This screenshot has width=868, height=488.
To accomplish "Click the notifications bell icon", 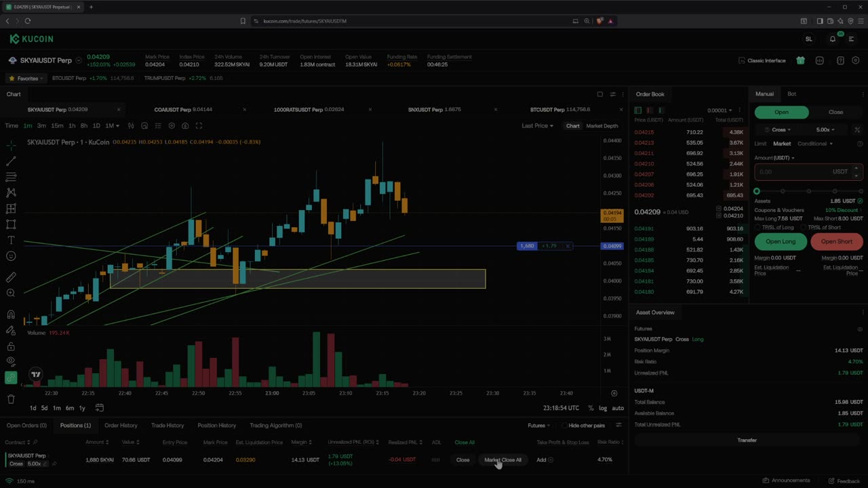I will point(833,39).
